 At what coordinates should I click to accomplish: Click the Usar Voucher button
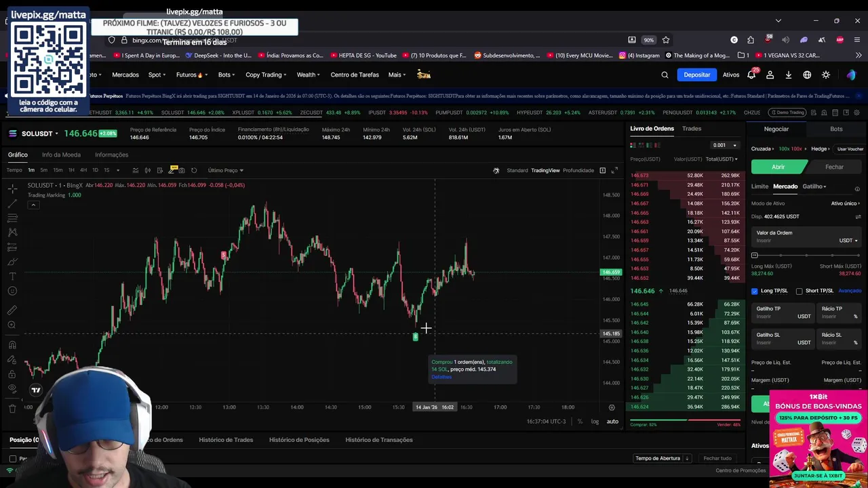(x=850, y=149)
